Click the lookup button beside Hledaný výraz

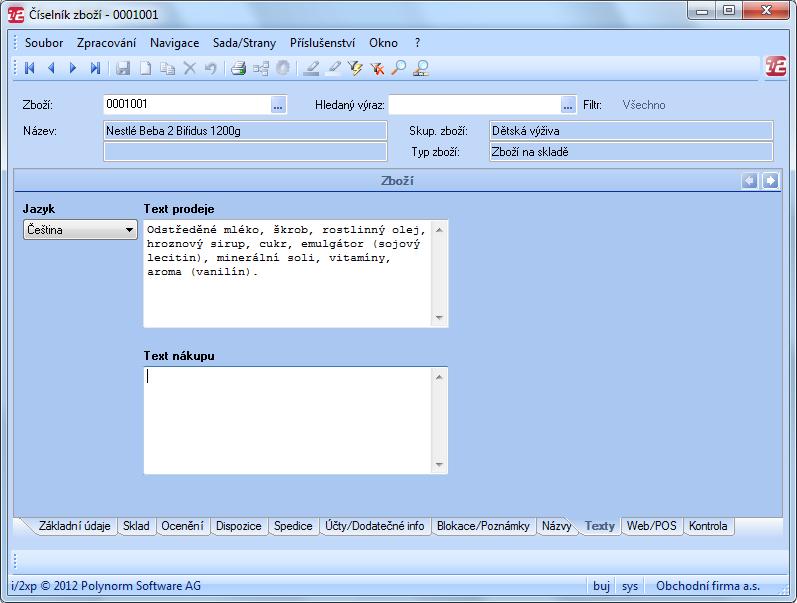568,105
